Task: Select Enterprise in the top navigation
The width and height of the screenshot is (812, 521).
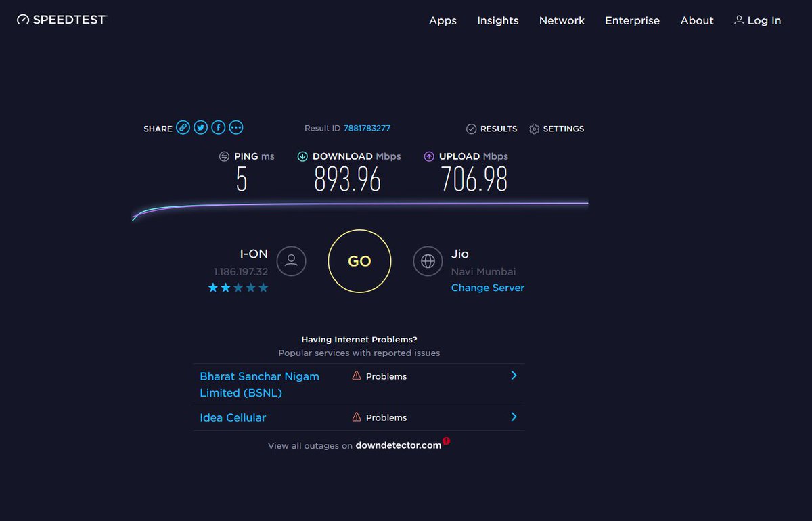Action: click(x=632, y=20)
